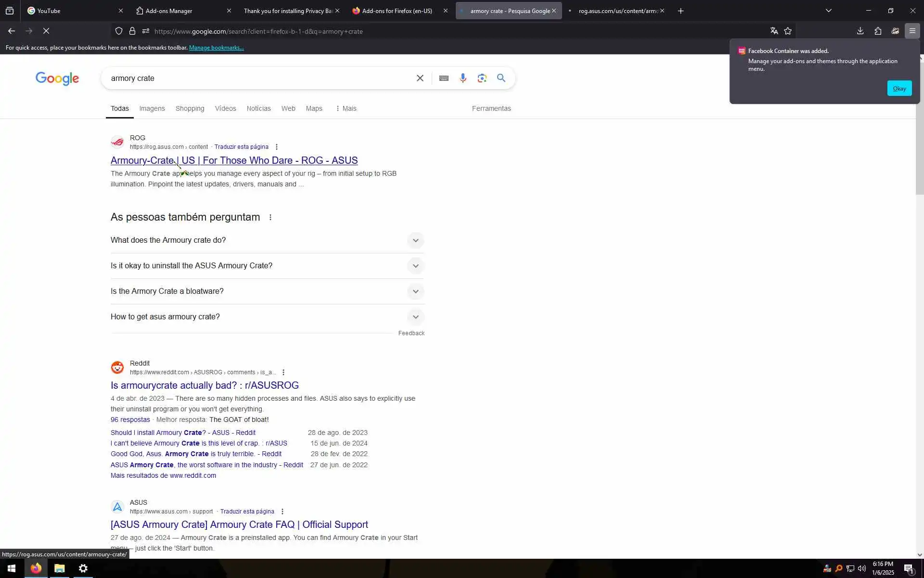Open the Mais more options dropdown

pyautogui.click(x=346, y=108)
